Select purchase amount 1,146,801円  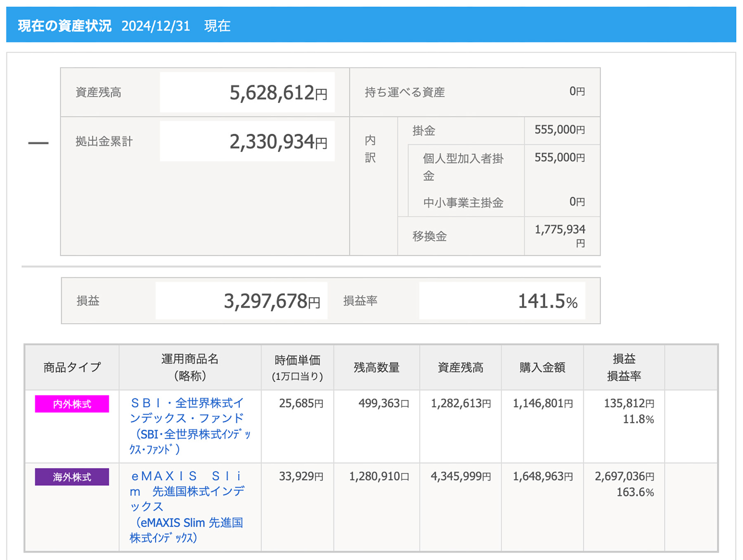point(542,403)
